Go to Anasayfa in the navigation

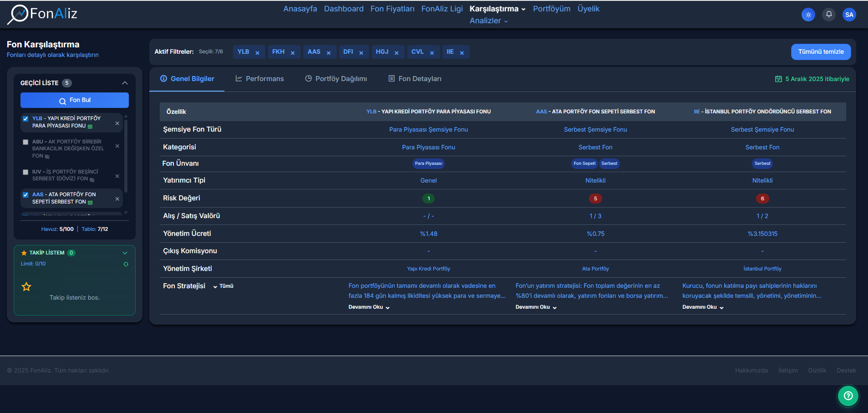300,9
